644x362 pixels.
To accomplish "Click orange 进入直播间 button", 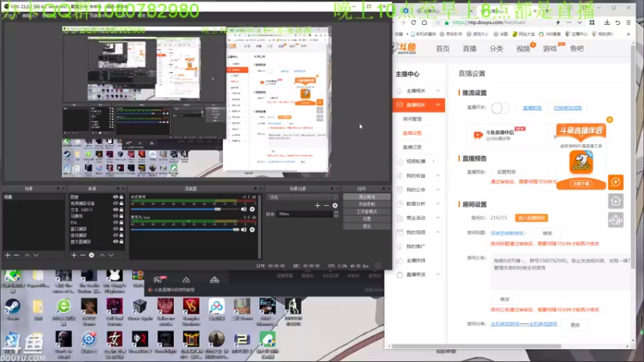I will pyautogui.click(x=531, y=218).
